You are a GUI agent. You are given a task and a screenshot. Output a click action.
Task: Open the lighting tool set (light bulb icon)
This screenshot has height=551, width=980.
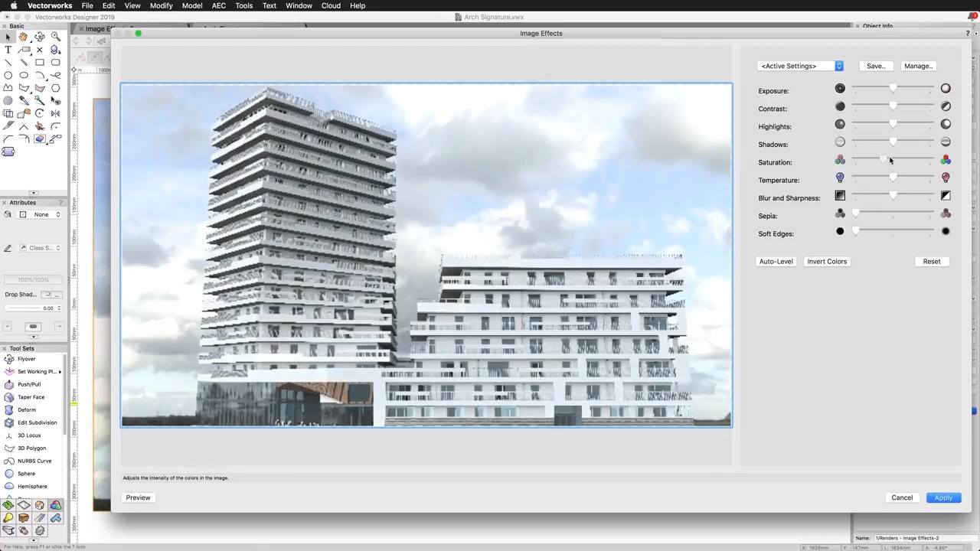tap(8, 518)
